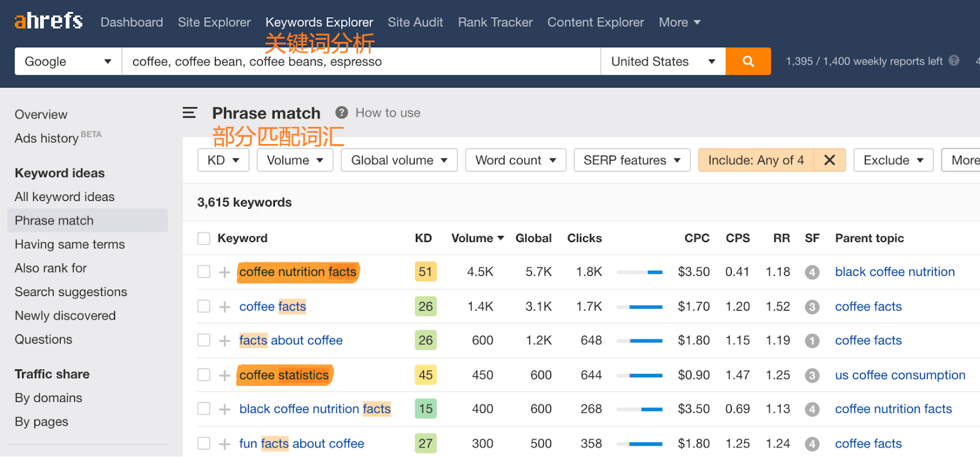This screenshot has width=980, height=457.
Task: Expand the United States country selector
Action: pos(663,61)
